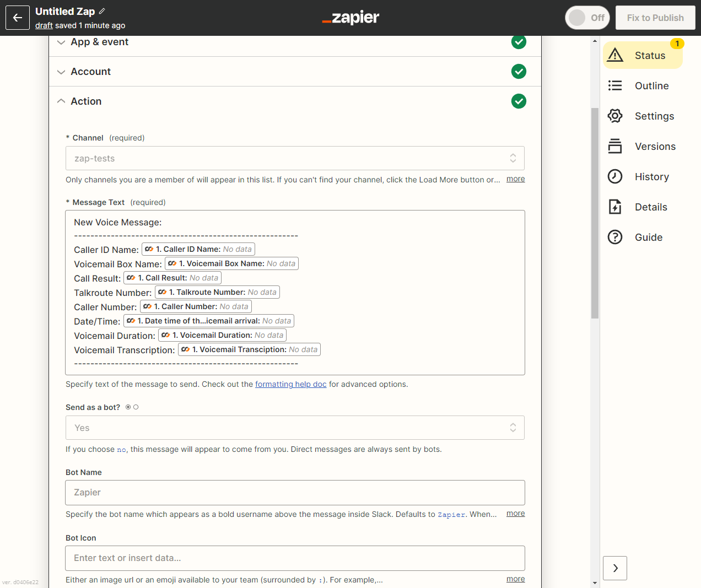
Task: Click the Voicemail Transciption data pill
Action: 250,349
